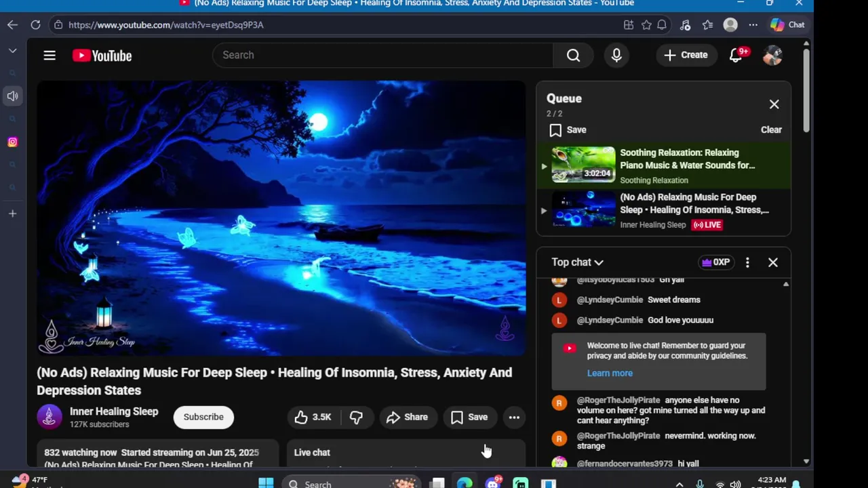Screen dimensions: 868x488
Task: Open YouTube notifications bell
Action: 736,56
